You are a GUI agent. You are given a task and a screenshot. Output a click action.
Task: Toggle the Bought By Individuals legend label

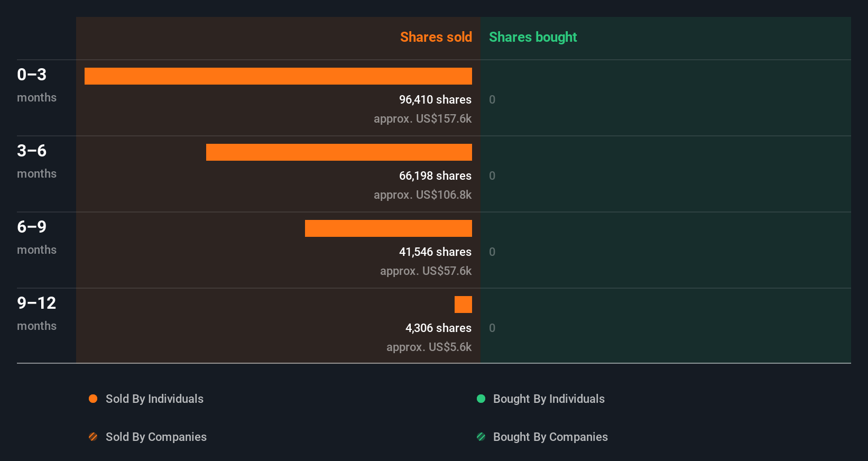click(x=549, y=399)
